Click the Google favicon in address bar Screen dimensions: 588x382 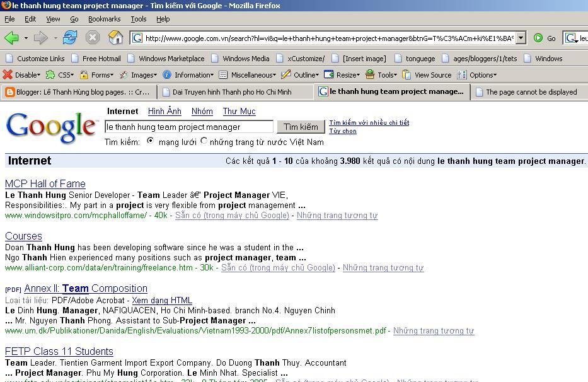[137, 38]
